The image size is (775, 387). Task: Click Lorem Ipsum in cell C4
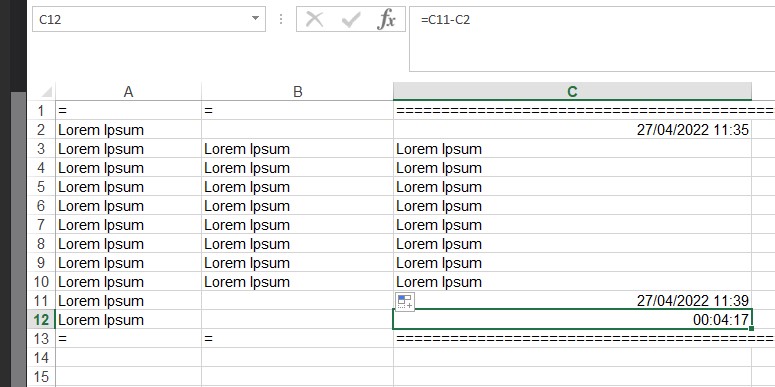coord(439,169)
